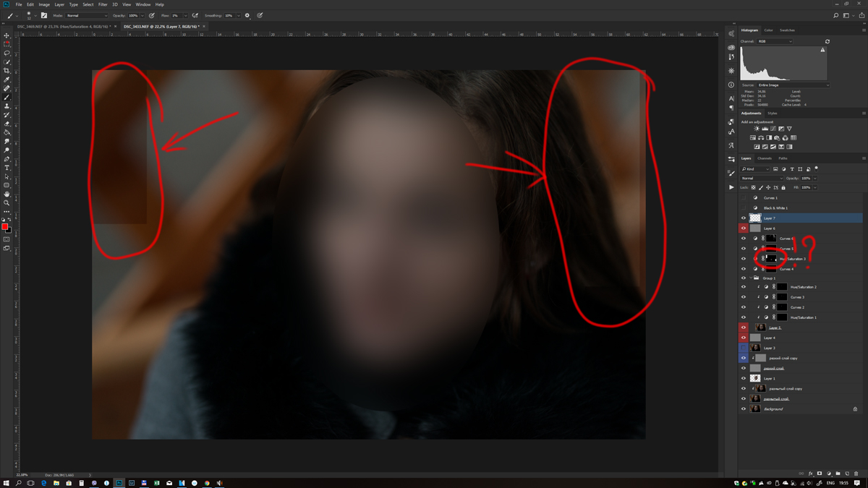Delete layer using the trash icon
Viewport: 868px width, 488px height.
pos(856,474)
